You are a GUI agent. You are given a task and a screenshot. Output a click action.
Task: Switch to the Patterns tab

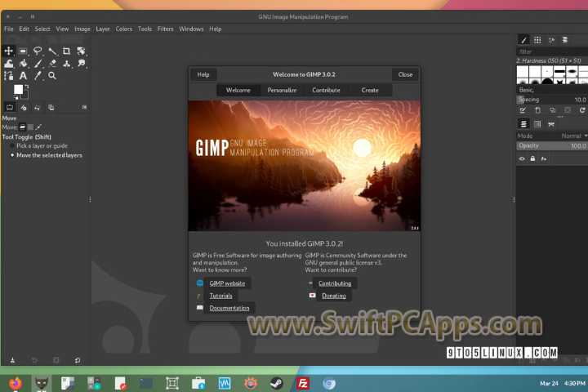point(537,40)
